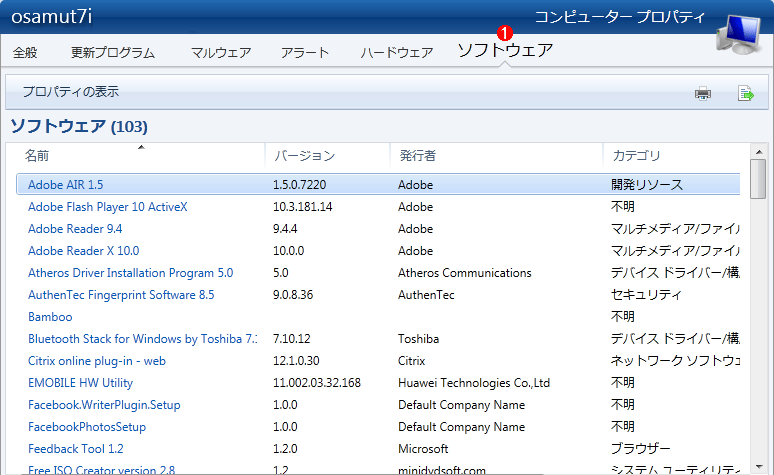Select the アラート tab
The width and height of the screenshot is (774, 475).
point(305,52)
